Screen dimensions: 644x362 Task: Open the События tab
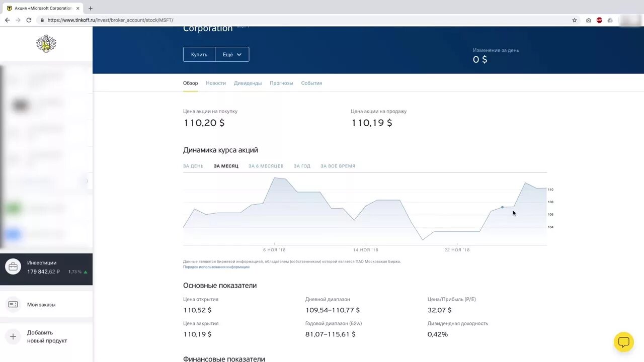(x=311, y=83)
